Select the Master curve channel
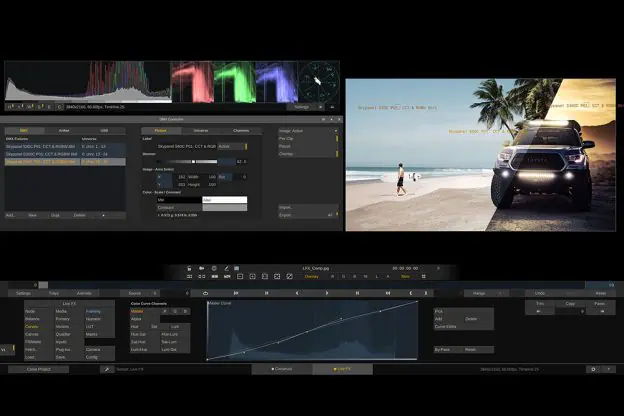This screenshot has height=416, width=624. coord(145,311)
